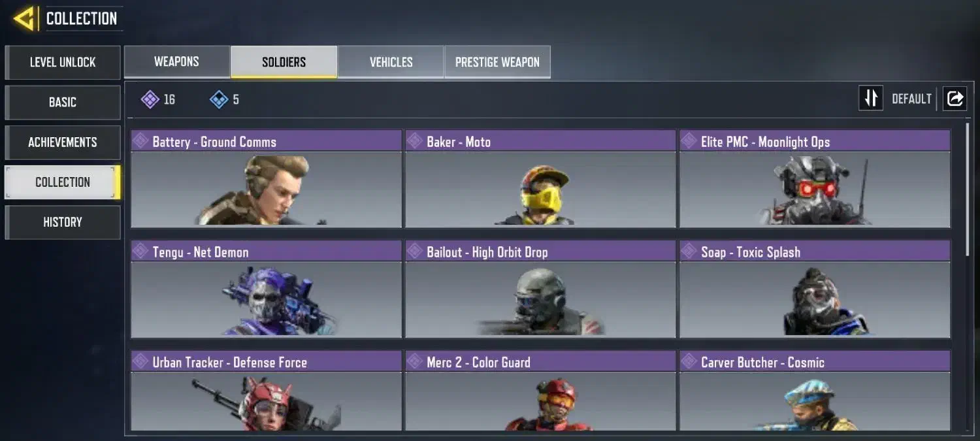Switch to the Weapons tab
Screen dimensions: 980x441
pos(176,62)
